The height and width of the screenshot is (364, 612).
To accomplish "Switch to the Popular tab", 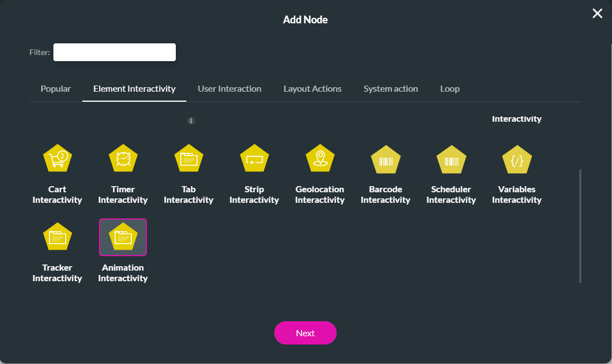I will pos(56,88).
